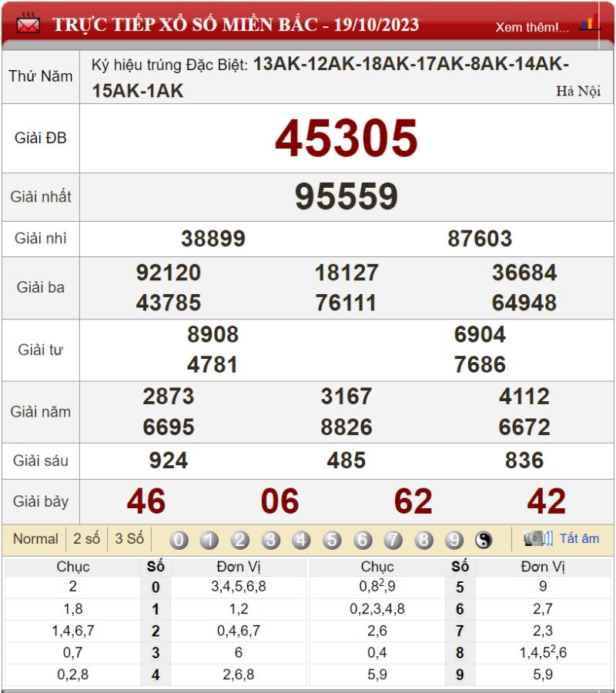Click third prize number 92120

pos(169,273)
